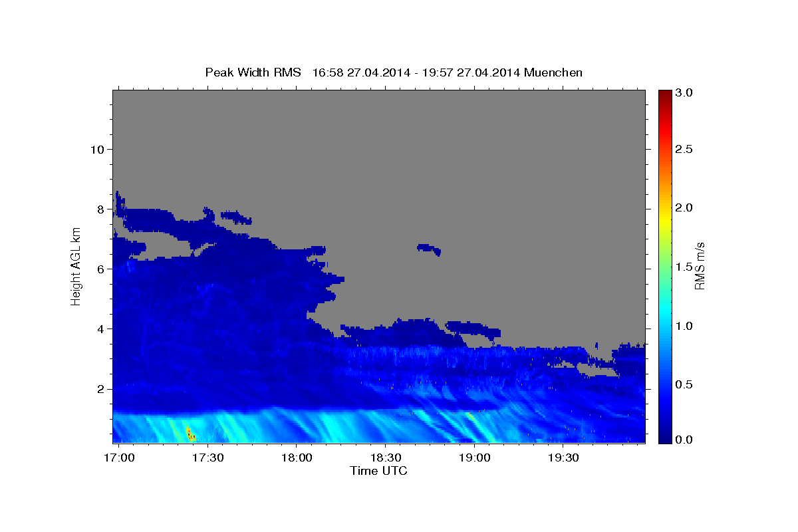
Task: Click the yellow-red high RMS spot near 17:25
Action: (190, 434)
